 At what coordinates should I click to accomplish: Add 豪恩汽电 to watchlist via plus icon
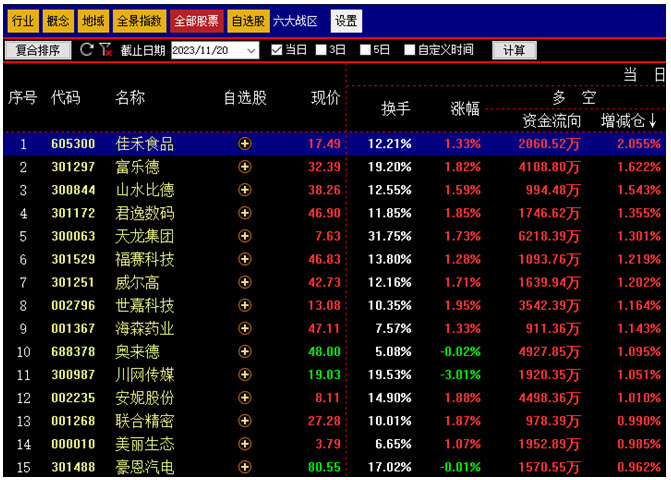245,467
